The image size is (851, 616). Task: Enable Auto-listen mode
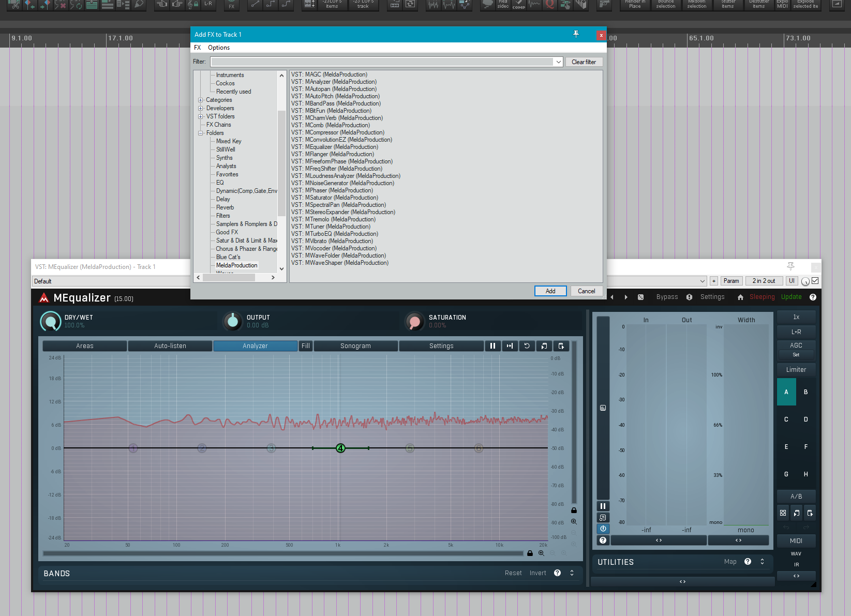170,346
